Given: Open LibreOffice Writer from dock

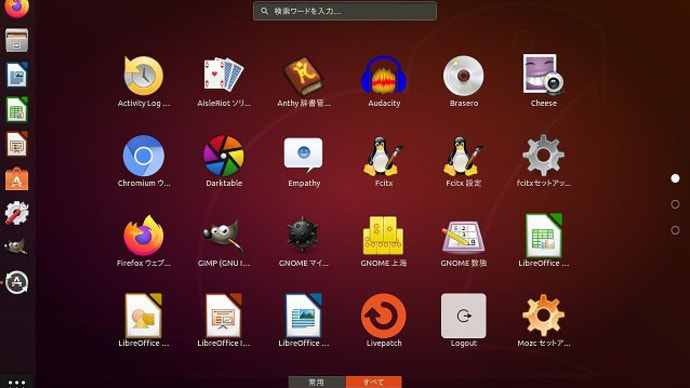Looking at the screenshot, I should click(x=17, y=75).
